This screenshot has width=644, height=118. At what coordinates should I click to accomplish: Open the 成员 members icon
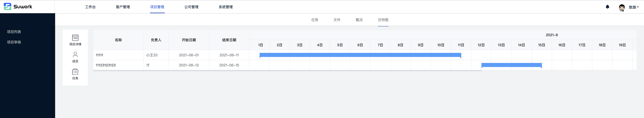pyautogui.click(x=75, y=55)
